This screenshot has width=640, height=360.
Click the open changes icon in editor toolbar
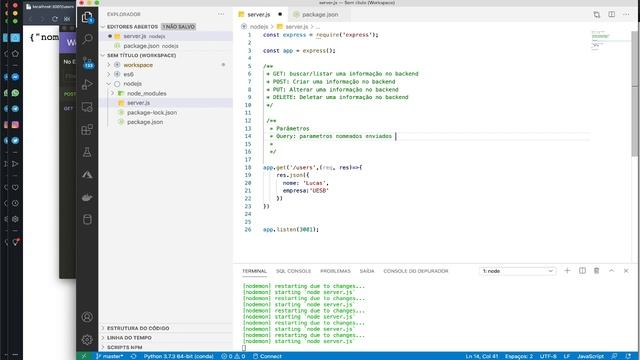(x=597, y=15)
